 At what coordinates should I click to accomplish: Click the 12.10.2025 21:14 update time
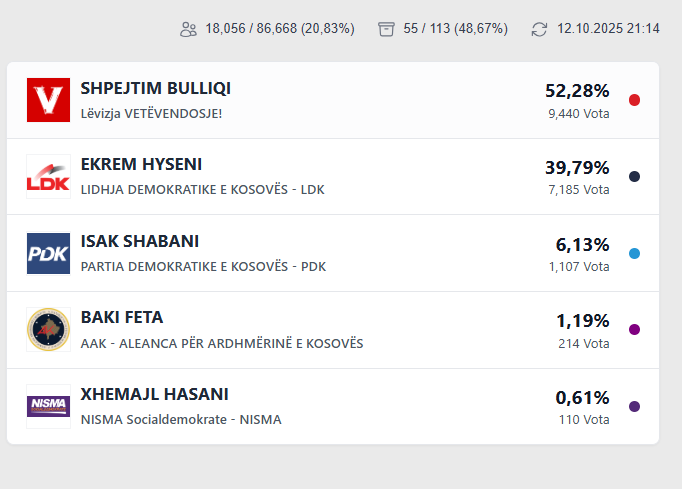pyautogui.click(x=608, y=29)
